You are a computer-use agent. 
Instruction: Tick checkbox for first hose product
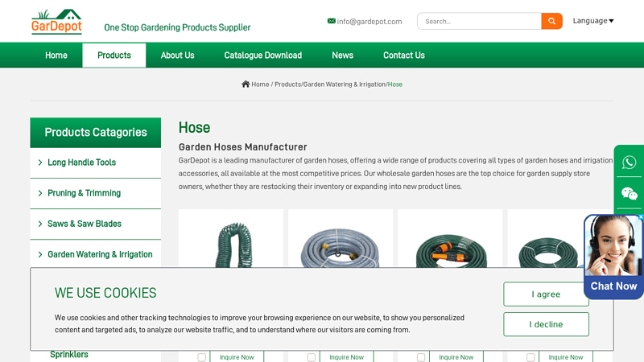(201, 357)
